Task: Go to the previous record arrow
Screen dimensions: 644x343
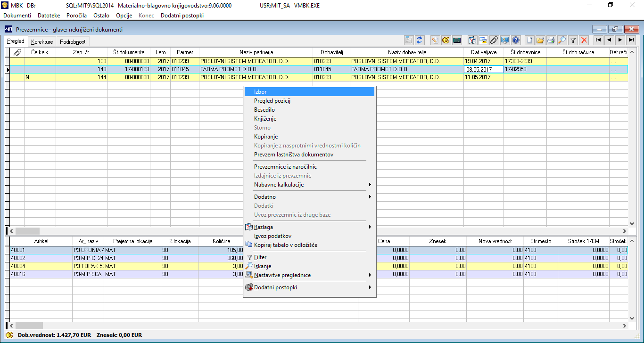Action: pyautogui.click(x=609, y=41)
